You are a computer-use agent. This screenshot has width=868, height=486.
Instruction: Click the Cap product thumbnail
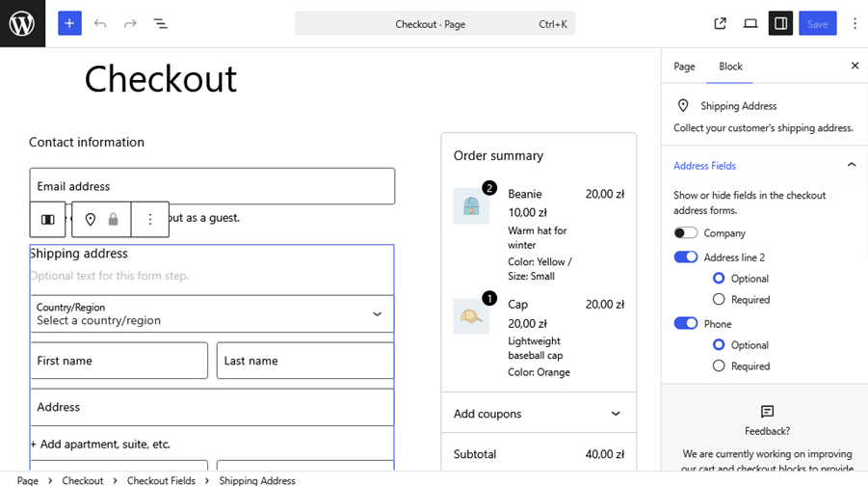[x=471, y=316]
